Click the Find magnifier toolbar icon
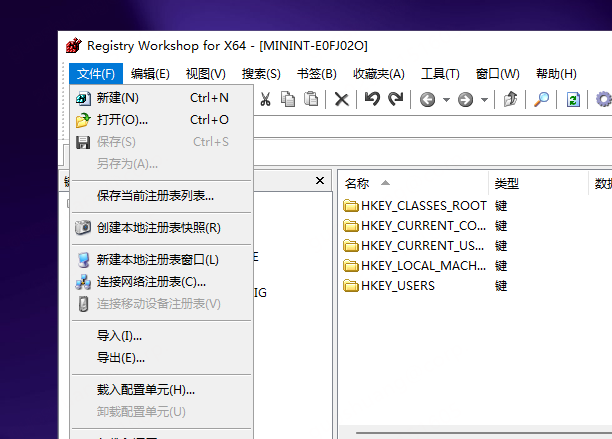Screen dimensions: 612x439 coord(541,99)
